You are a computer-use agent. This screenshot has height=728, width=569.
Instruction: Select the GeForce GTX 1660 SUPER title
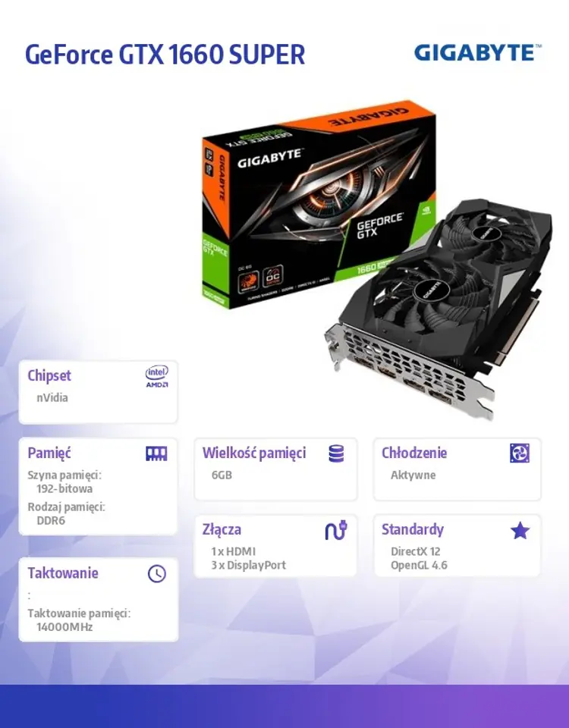click(165, 55)
